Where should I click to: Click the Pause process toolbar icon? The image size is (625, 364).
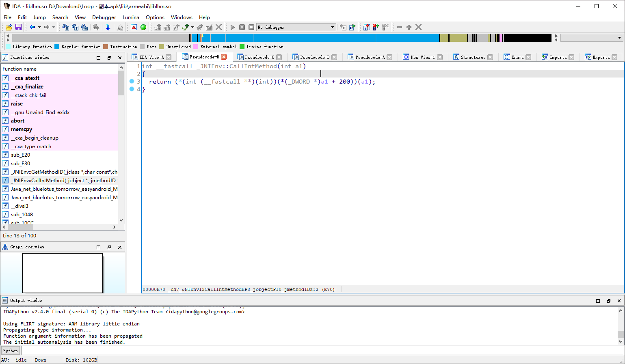[x=242, y=27]
